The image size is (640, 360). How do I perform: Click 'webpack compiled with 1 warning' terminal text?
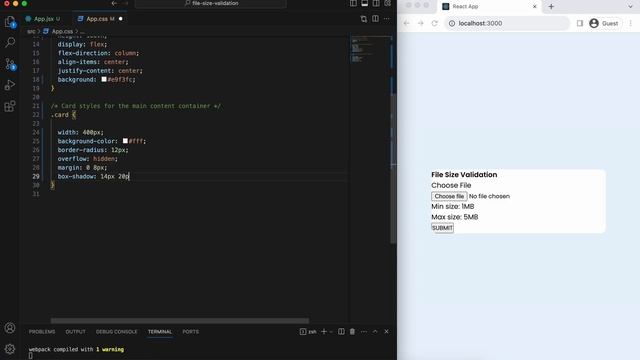click(x=76, y=349)
